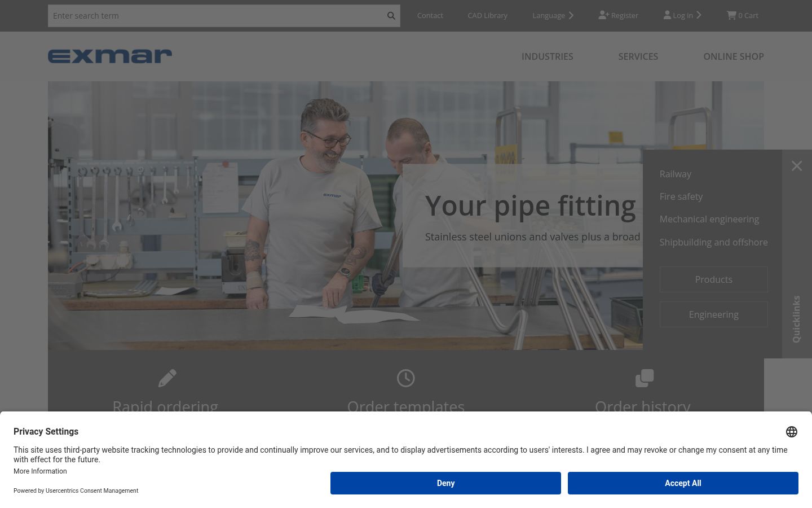The image size is (812, 508).
Task: Select Mechanical engineering quicklink
Action: coord(709,219)
